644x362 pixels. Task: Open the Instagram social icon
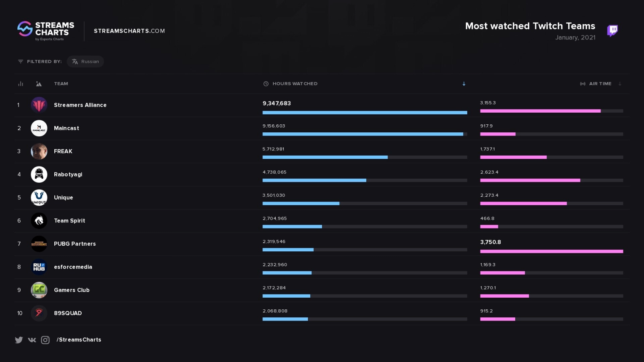click(45, 340)
